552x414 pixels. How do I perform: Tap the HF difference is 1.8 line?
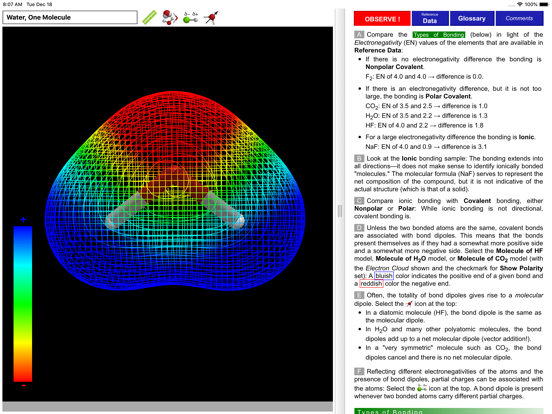[x=424, y=125]
